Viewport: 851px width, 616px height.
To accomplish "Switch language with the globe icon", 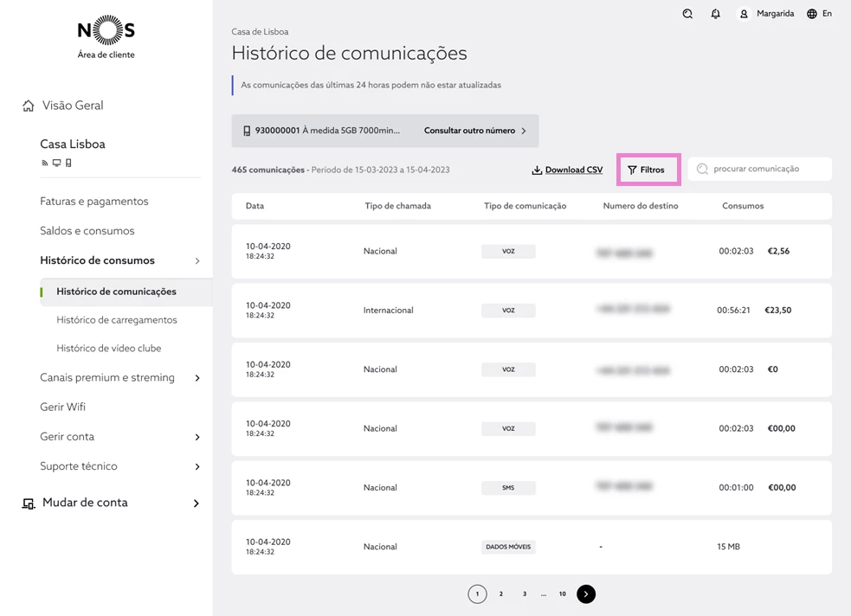I will (x=812, y=14).
